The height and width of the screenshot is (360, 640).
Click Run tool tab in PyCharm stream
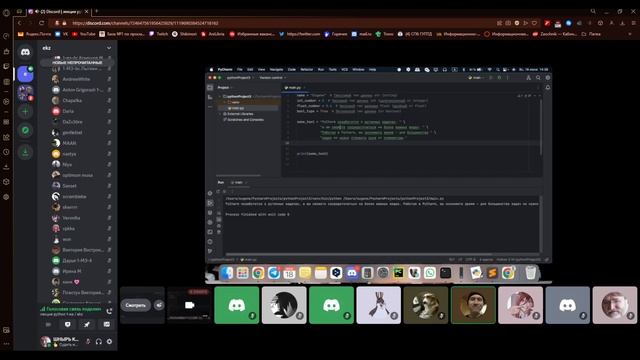click(x=221, y=182)
